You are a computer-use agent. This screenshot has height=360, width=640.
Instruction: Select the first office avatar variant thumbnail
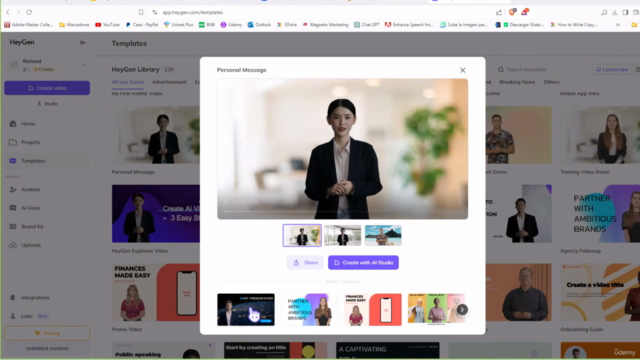click(x=302, y=236)
